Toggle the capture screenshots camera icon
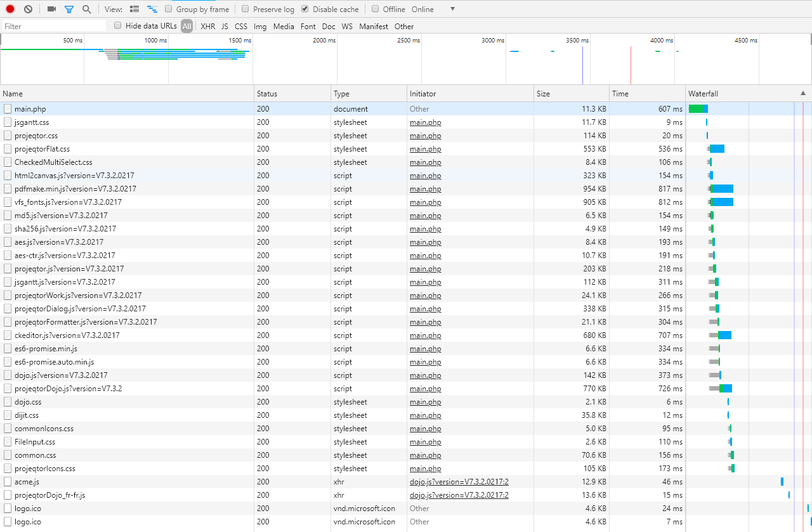This screenshot has width=812, height=532. point(51,10)
